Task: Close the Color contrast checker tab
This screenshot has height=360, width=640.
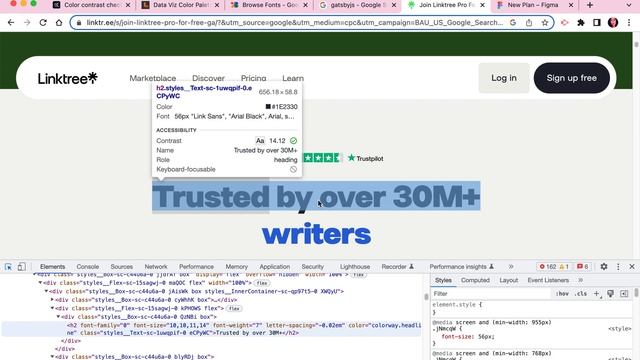Action: click(x=128, y=5)
